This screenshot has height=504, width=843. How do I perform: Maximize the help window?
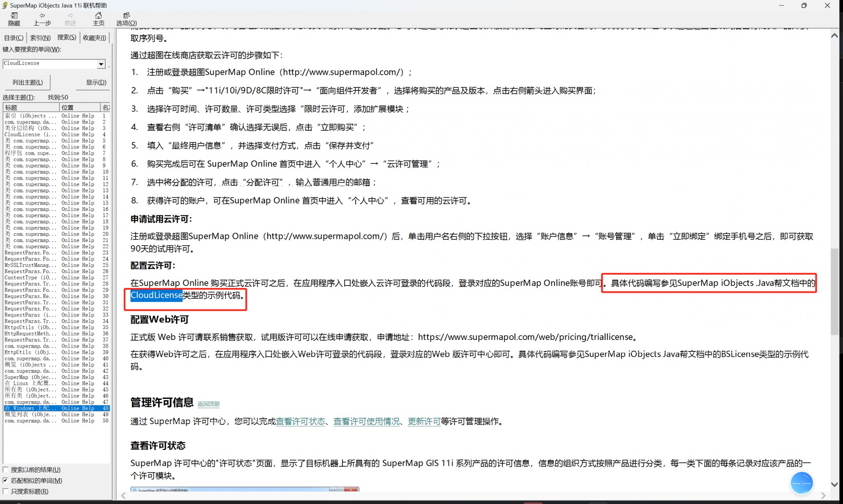point(804,5)
